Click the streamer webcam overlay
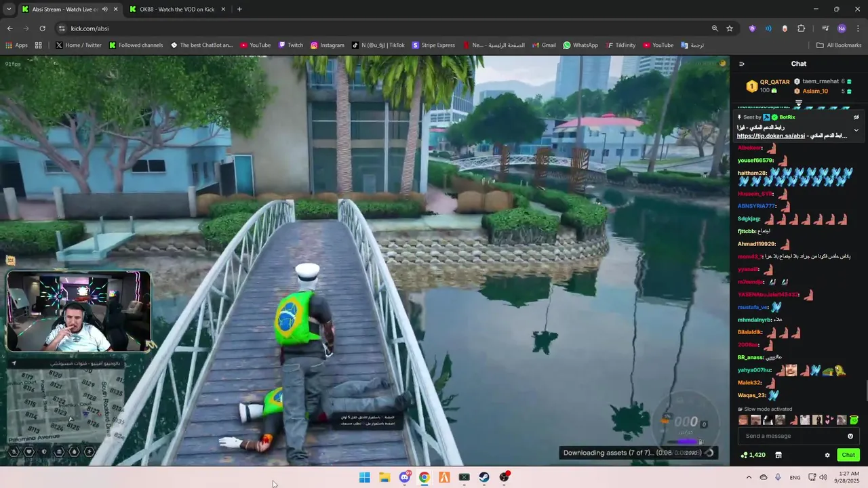868x488 pixels. [78, 312]
